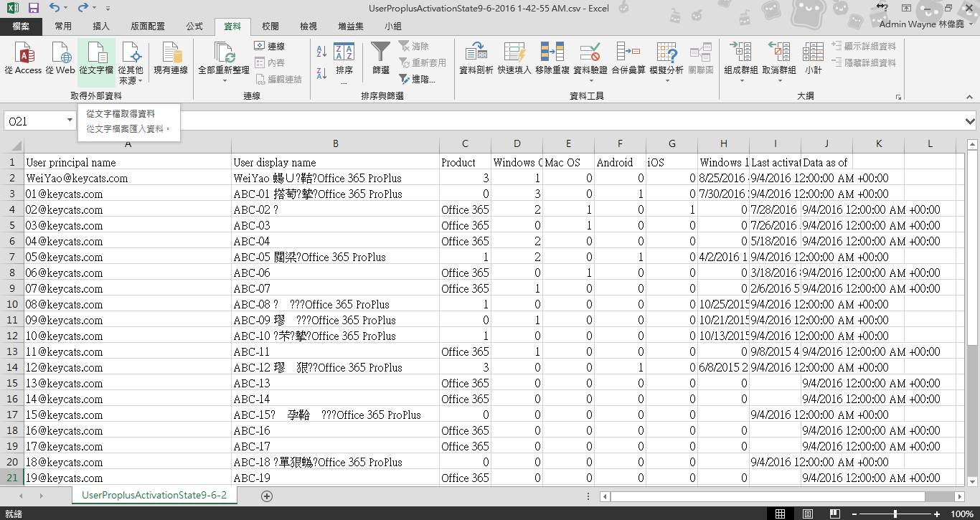Click the horizontal scrollbar left arrow
980x520 pixels.
(x=606, y=496)
